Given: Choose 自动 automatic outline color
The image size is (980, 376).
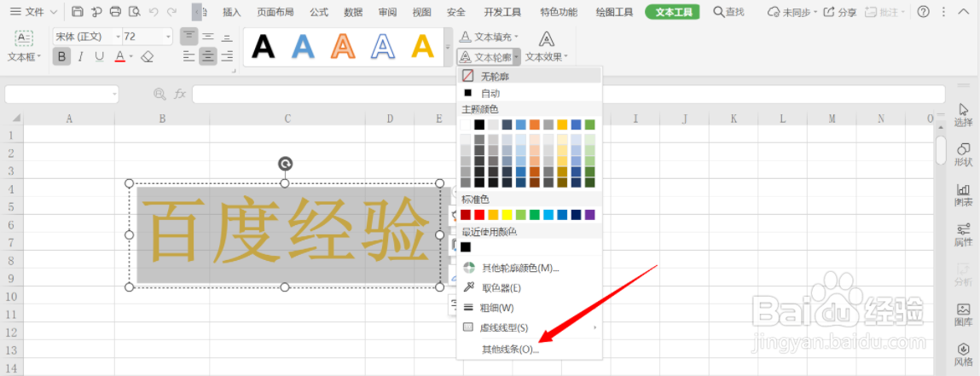Looking at the screenshot, I should (530, 93).
